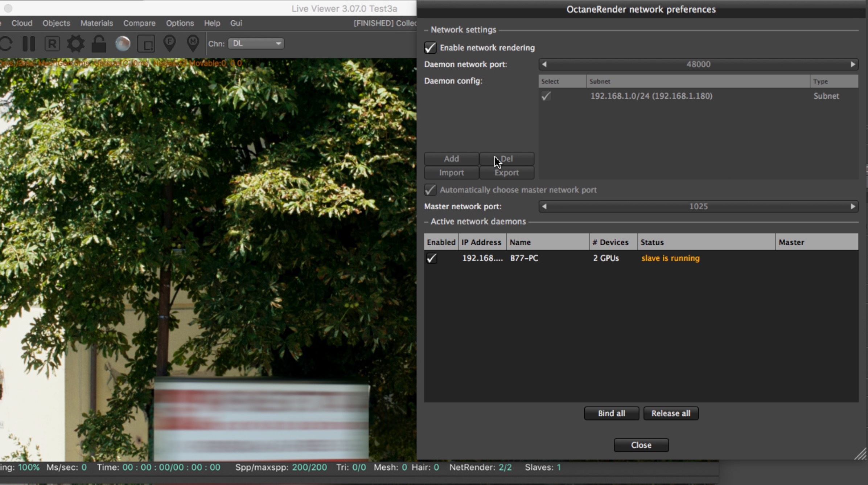
Task: Decrease Master network port with left arrow
Action: (544, 206)
